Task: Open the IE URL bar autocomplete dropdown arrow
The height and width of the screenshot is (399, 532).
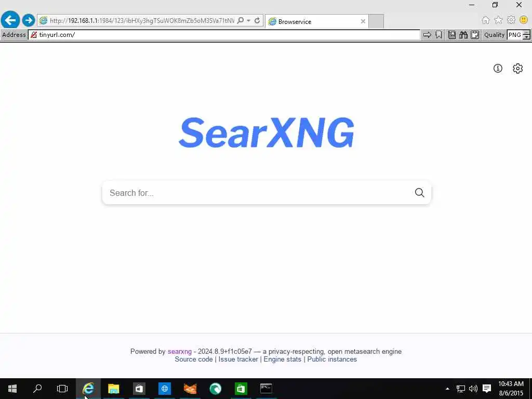Action: 249,20
